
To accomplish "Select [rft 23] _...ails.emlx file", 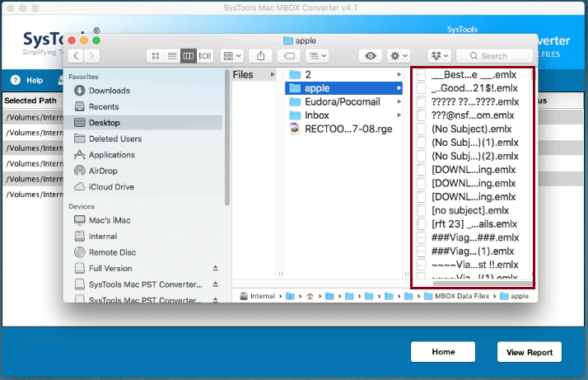I will (467, 224).
